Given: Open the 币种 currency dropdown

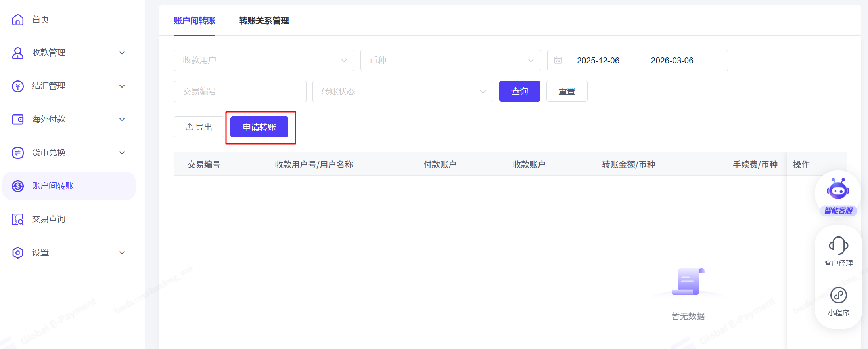Looking at the screenshot, I should (x=450, y=60).
